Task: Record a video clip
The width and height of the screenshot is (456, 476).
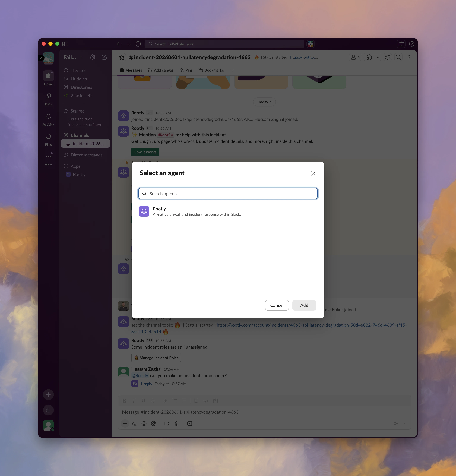Action: pos(167,424)
